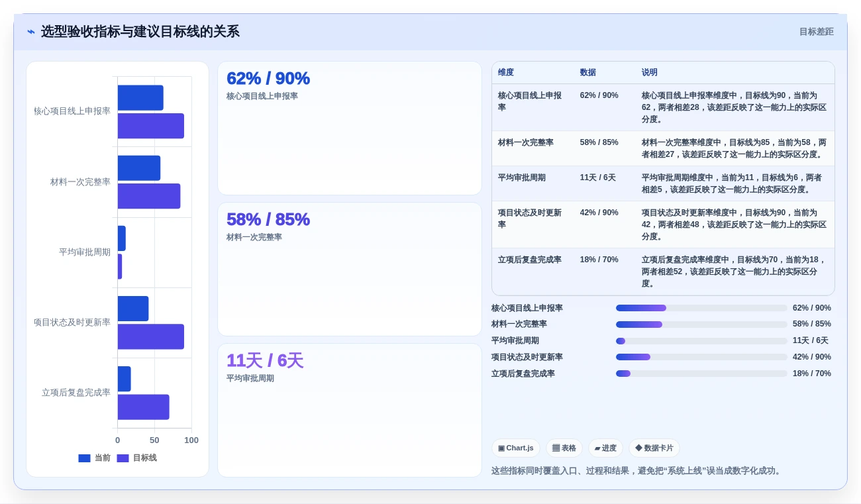This screenshot has width=861, height=504.
Task: Click the 100 tick on chart x-axis
Action: click(191, 440)
